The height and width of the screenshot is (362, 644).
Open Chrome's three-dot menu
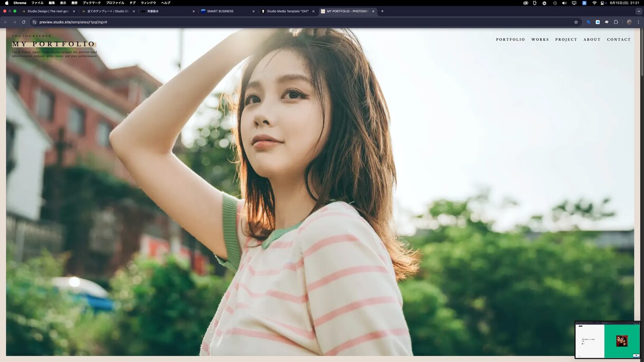(638, 22)
